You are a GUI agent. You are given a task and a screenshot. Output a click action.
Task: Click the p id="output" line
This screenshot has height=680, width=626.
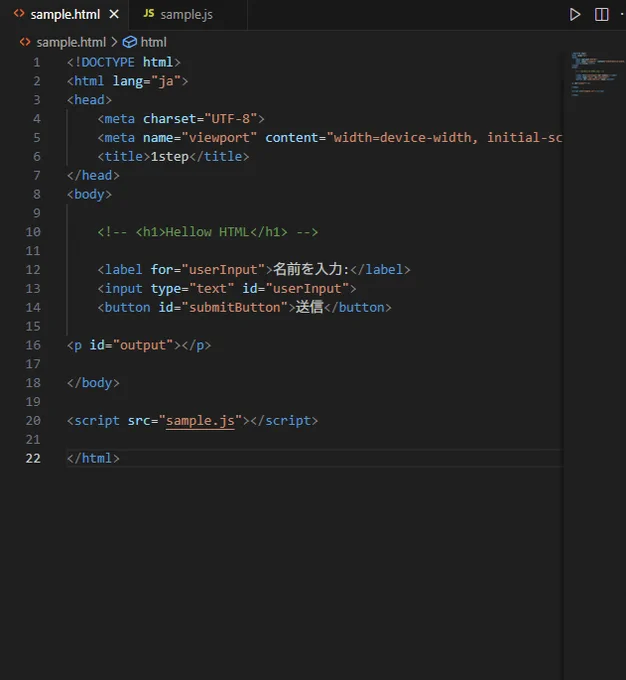[x=139, y=345]
